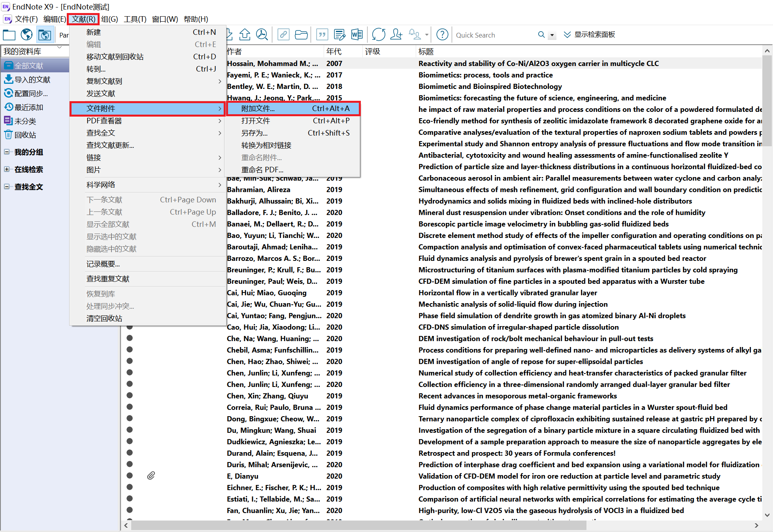773x532 pixels.
Task: Collapse the 查找全文 group set
Action: tap(7, 187)
